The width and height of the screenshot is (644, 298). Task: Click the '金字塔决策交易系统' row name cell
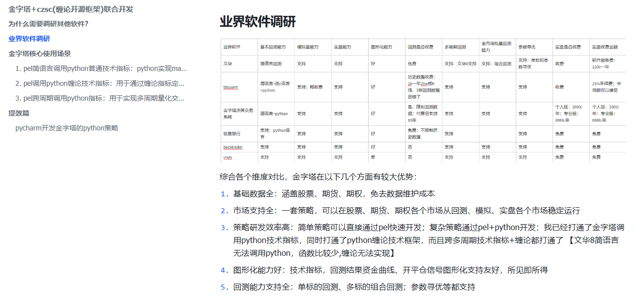click(239, 114)
